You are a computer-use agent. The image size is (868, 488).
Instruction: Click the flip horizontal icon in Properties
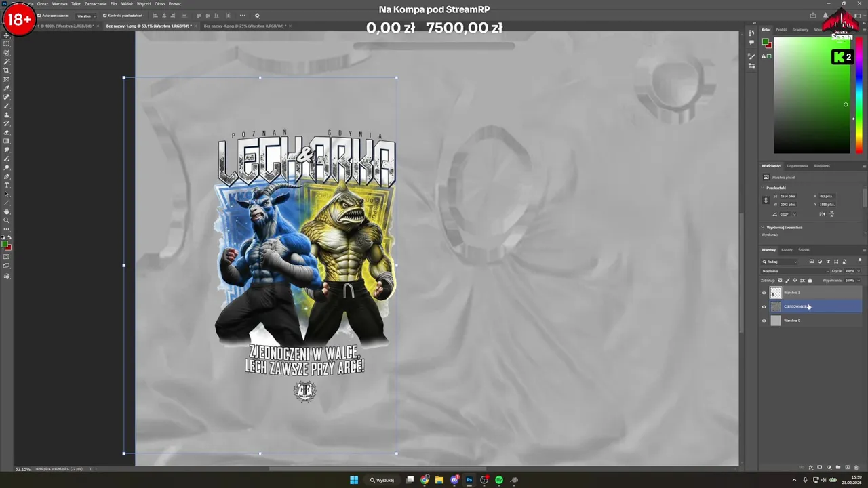[x=823, y=214]
